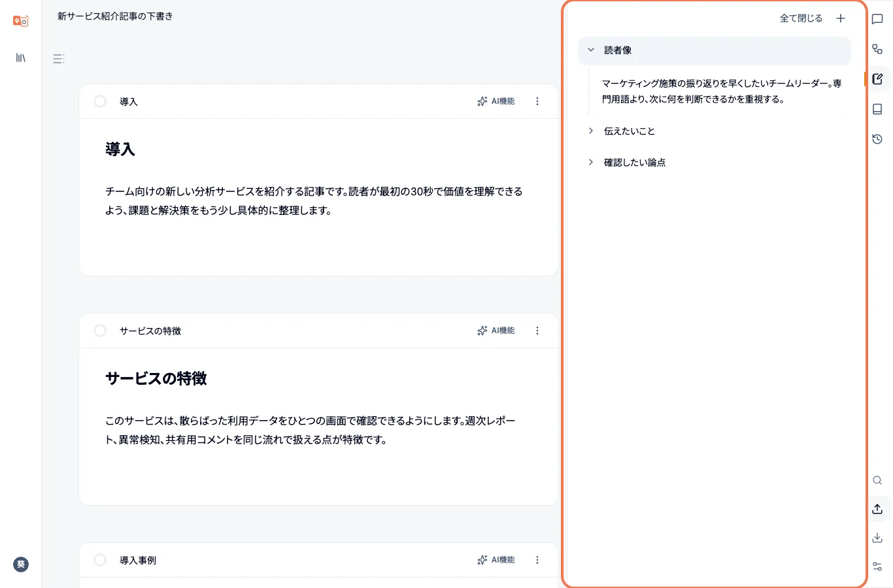Click 全て閉じる to collapse all notes
This screenshot has width=893, height=588.
click(801, 18)
